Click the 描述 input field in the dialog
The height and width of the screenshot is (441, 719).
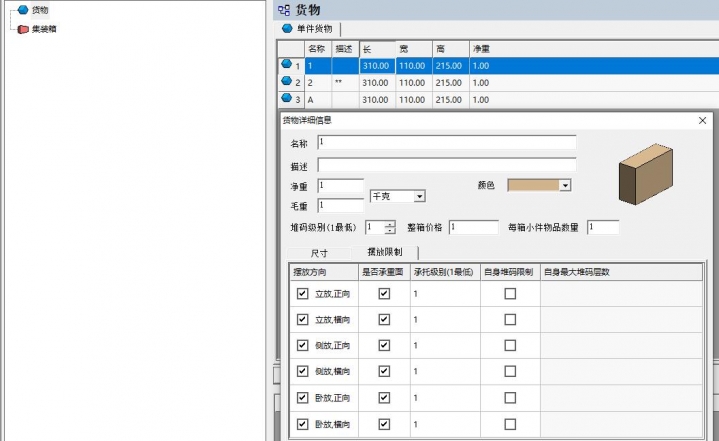coord(447,165)
